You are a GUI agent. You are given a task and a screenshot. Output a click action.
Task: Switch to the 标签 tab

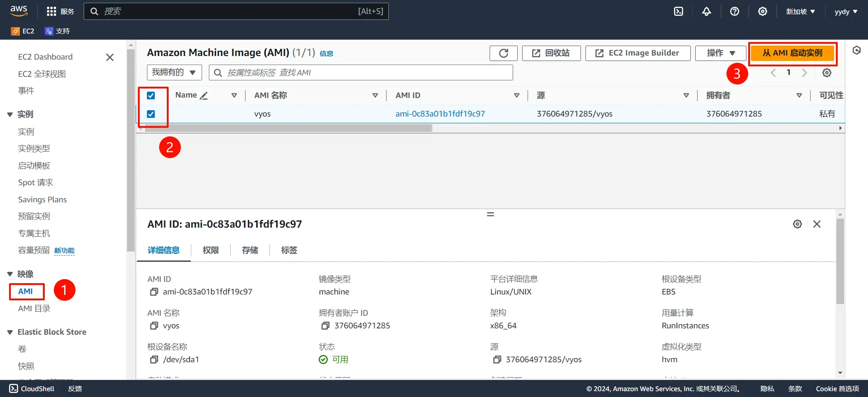coord(289,250)
